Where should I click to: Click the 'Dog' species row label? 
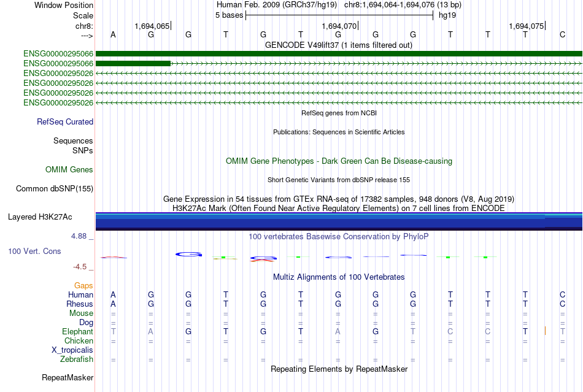coord(86,323)
